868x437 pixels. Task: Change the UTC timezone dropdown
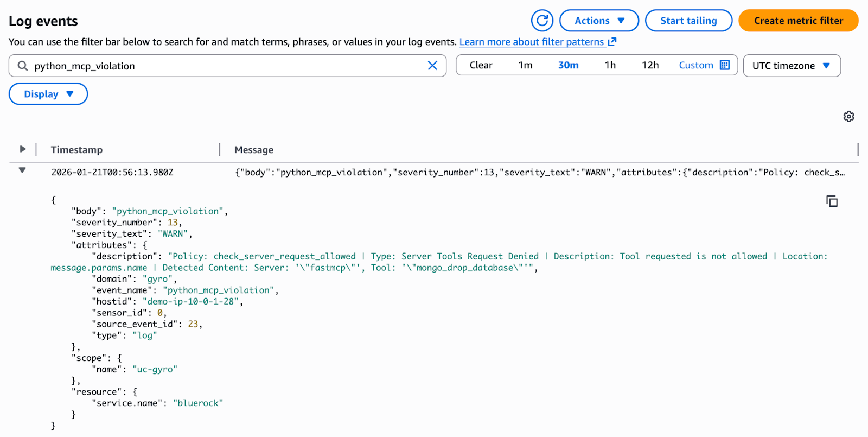click(792, 66)
